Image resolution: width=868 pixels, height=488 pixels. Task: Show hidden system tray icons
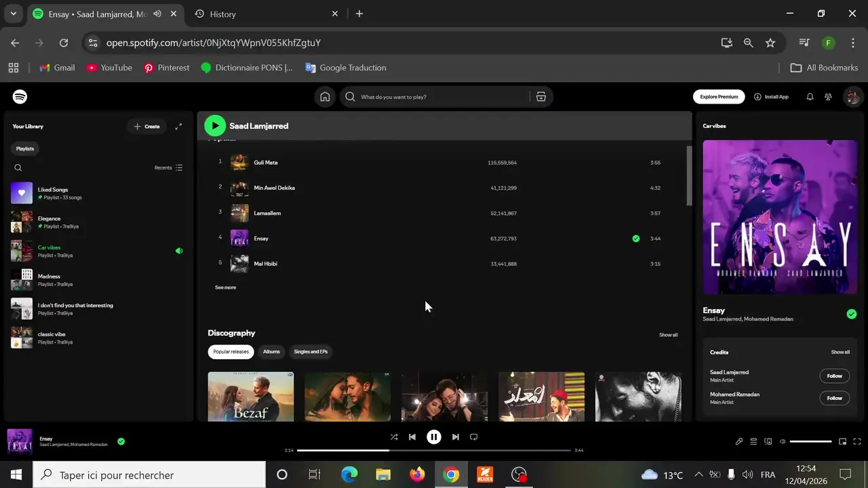pos(698,474)
